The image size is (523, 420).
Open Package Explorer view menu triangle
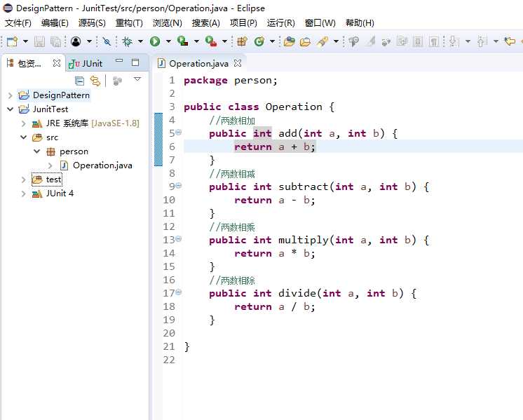click(x=137, y=79)
